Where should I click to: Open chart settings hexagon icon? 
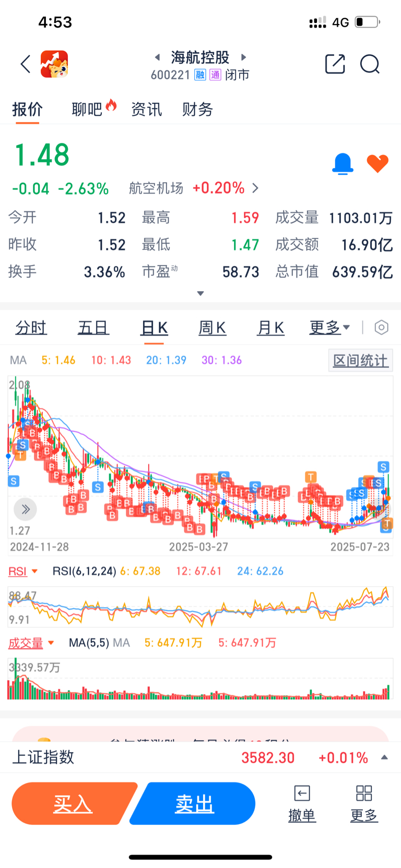click(x=382, y=327)
